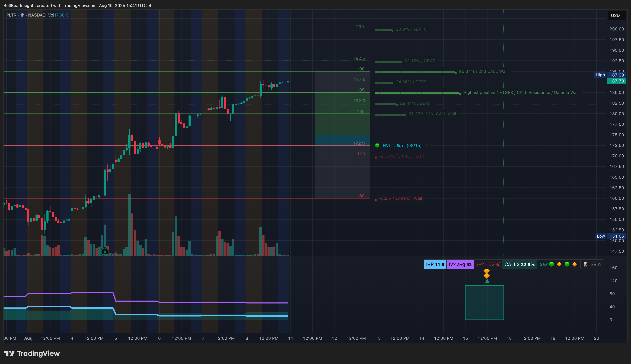This screenshot has width=631, height=364.
Task: Click the High 187.99 price label
Action: [610, 75]
